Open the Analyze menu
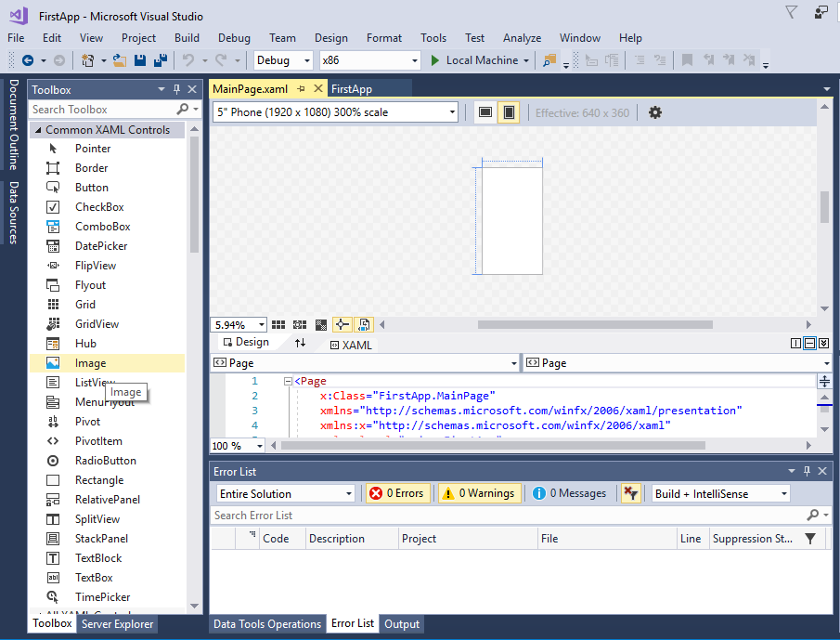This screenshot has height=640, width=840. tap(522, 38)
